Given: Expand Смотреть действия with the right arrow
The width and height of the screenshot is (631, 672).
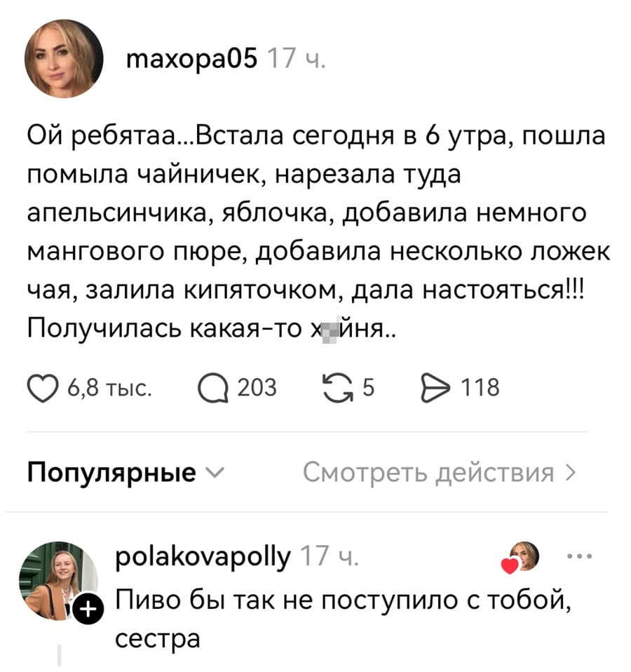Looking at the screenshot, I should (569, 471).
